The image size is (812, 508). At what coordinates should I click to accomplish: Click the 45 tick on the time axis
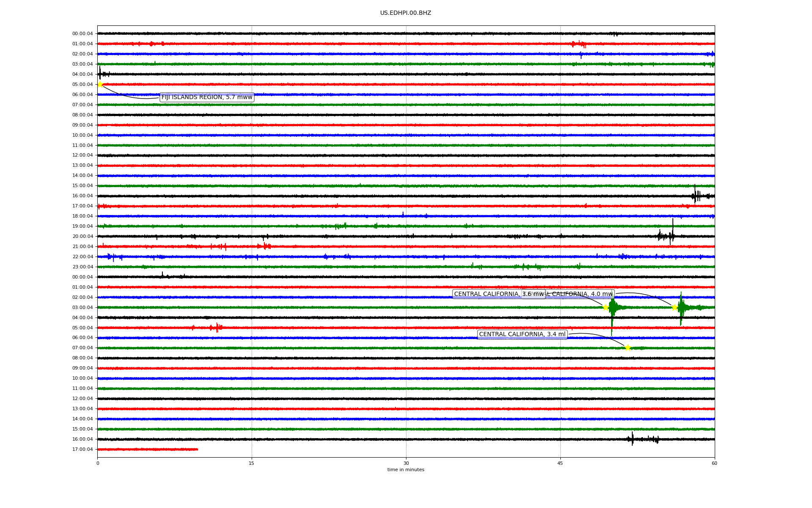coord(560,463)
